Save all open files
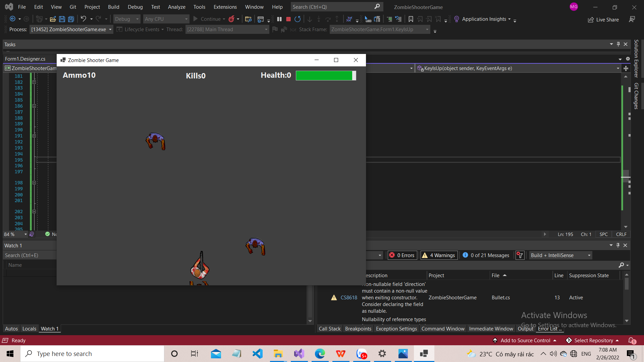 (x=71, y=19)
